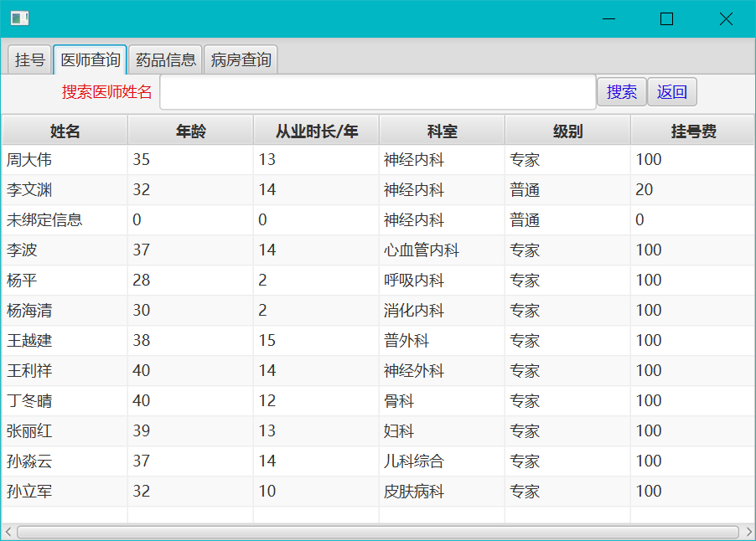Click experience value 10 in 孙立军's row

[x=316, y=492]
